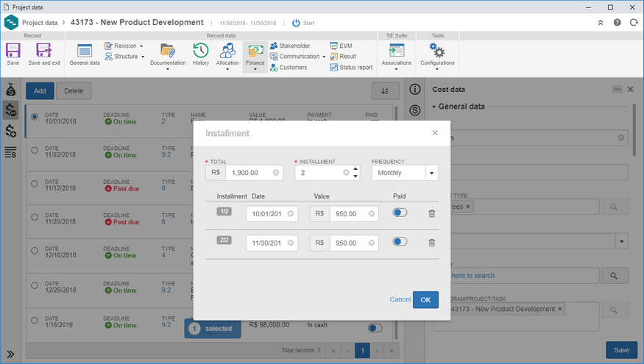Click the Add button
Image resolution: width=644 pixels, height=364 pixels.
pyautogui.click(x=40, y=91)
